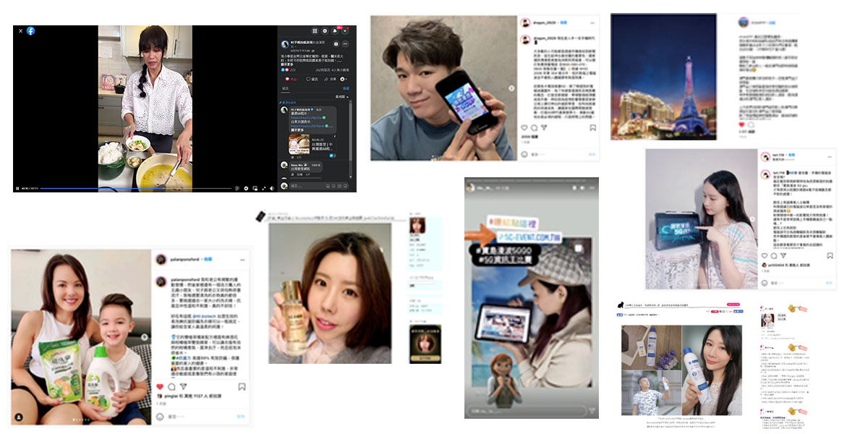Open the Facebook apps grid menu
Screen dimensions: 868x434
point(315,31)
